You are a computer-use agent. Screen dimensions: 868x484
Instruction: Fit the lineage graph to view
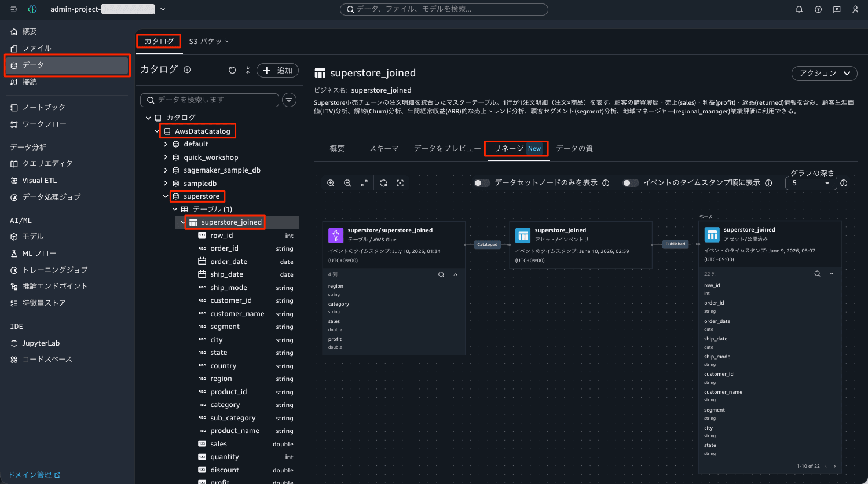400,183
